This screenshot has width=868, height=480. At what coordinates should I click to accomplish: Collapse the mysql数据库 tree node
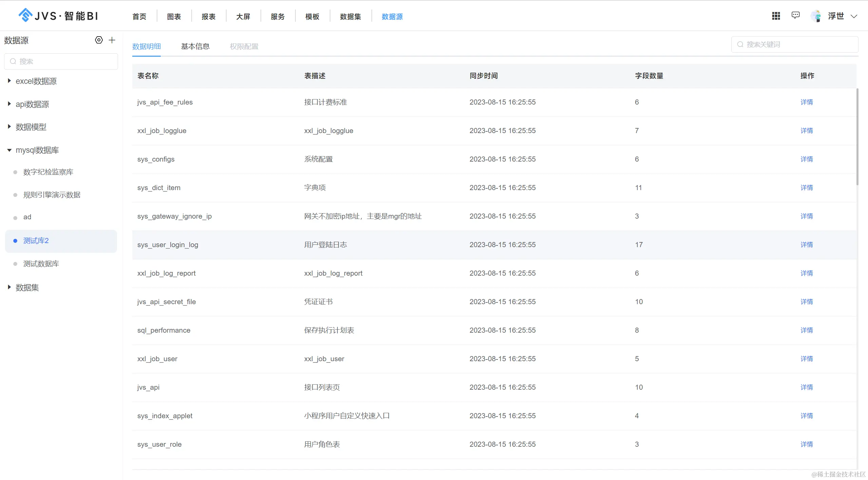pyautogui.click(x=9, y=150)
